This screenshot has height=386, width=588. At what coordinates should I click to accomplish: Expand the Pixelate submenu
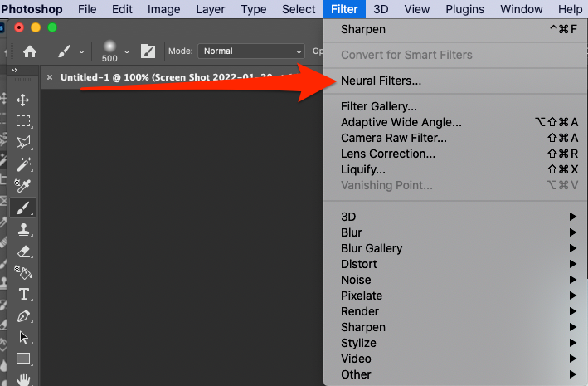click(x=455, y=296)
